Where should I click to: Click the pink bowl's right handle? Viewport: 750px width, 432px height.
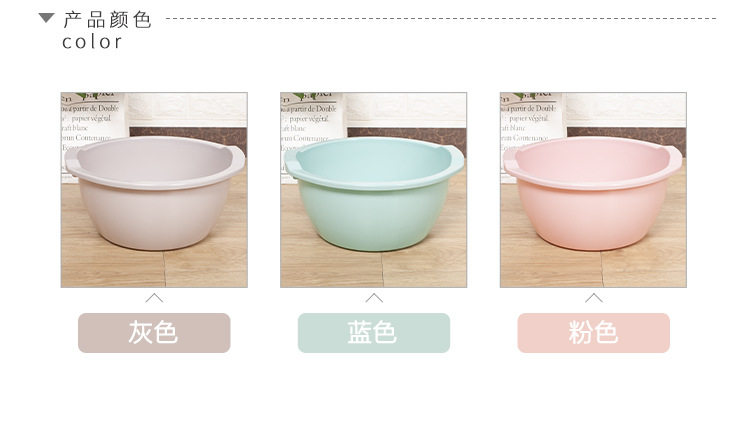pos(674,159)
